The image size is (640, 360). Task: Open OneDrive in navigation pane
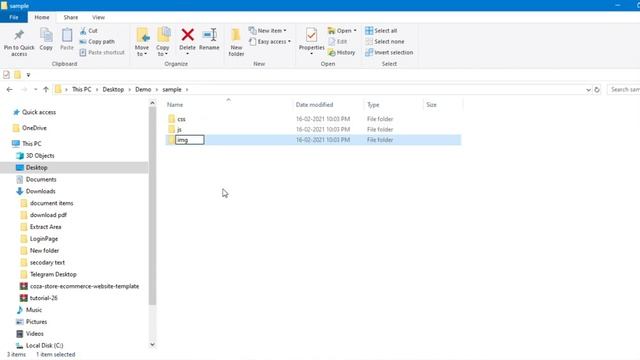pos(34,128)
